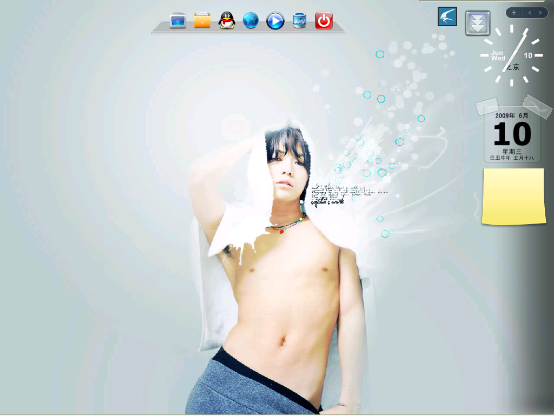Open the blue bird desktop icon
Viewport: 555px width, 416px height.
(447, 17)
